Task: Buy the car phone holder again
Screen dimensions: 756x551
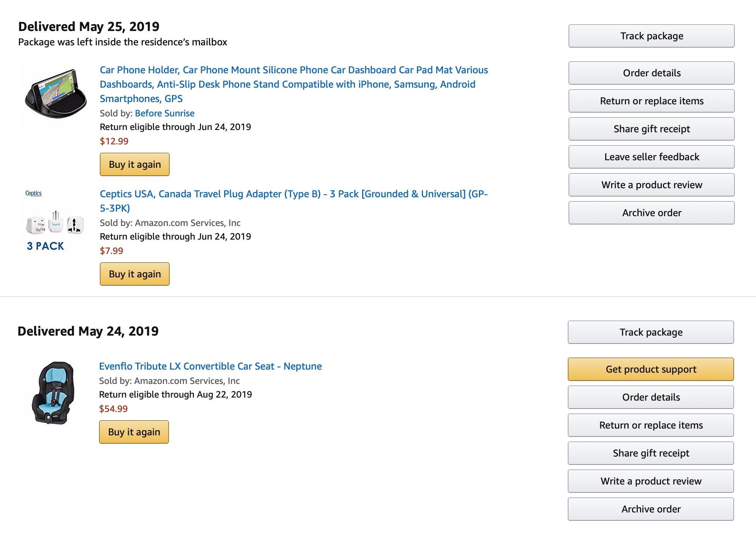Action: pyautogui.click(x=135, y=164)
